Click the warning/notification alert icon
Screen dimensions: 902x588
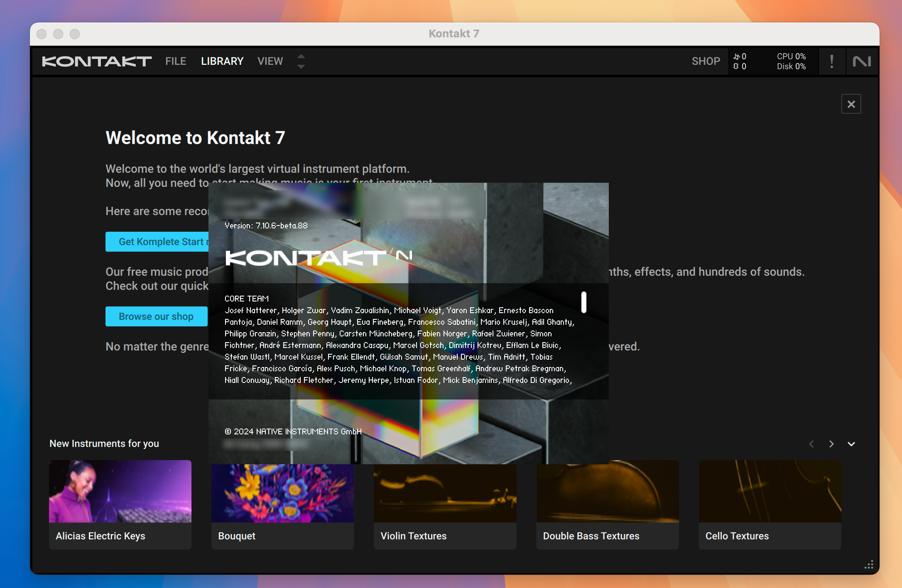click(830, 61)
